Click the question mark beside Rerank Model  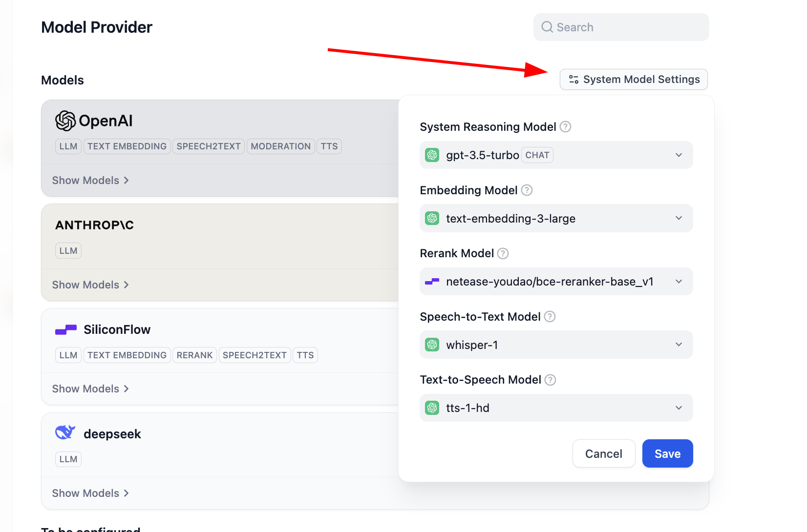coord(503,253)
